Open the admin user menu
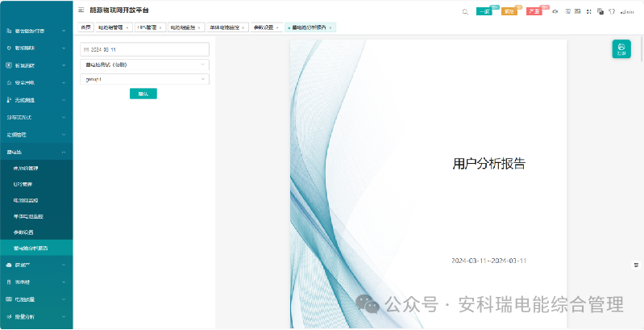This screenshot has width=644, height=330. point(627,12)
